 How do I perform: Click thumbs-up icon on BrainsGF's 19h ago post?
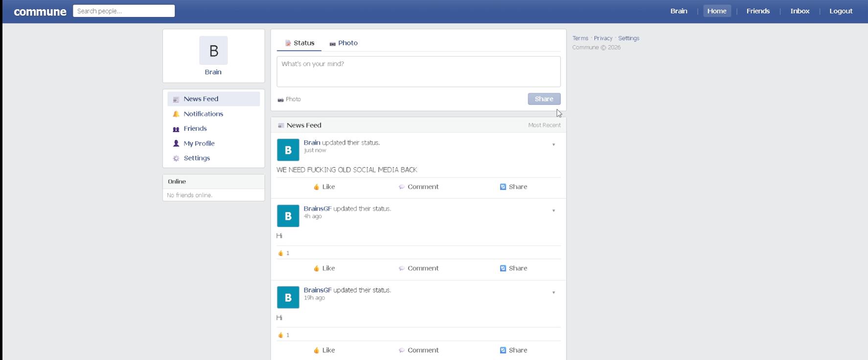(x=317, y=350)
